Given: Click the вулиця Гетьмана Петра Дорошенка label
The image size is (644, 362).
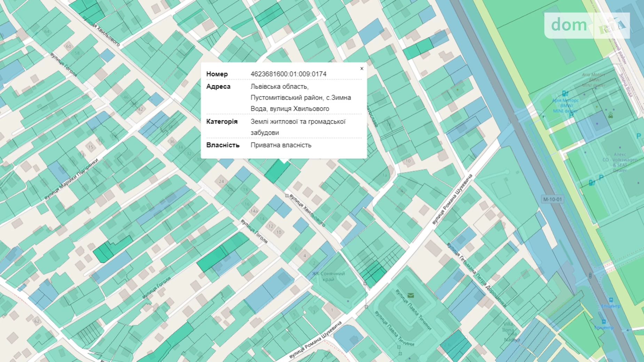Looking at the screenshot, I should coord(476,274).
